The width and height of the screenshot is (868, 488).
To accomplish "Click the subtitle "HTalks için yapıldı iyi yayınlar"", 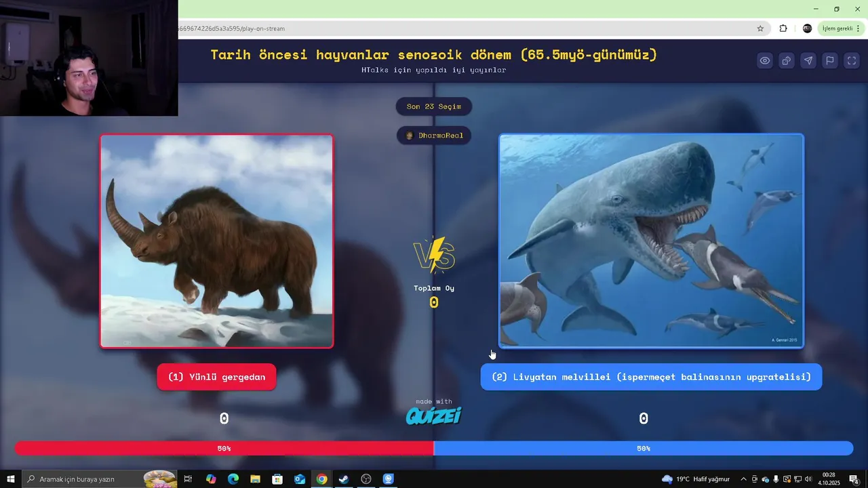I will click(434, 70).
